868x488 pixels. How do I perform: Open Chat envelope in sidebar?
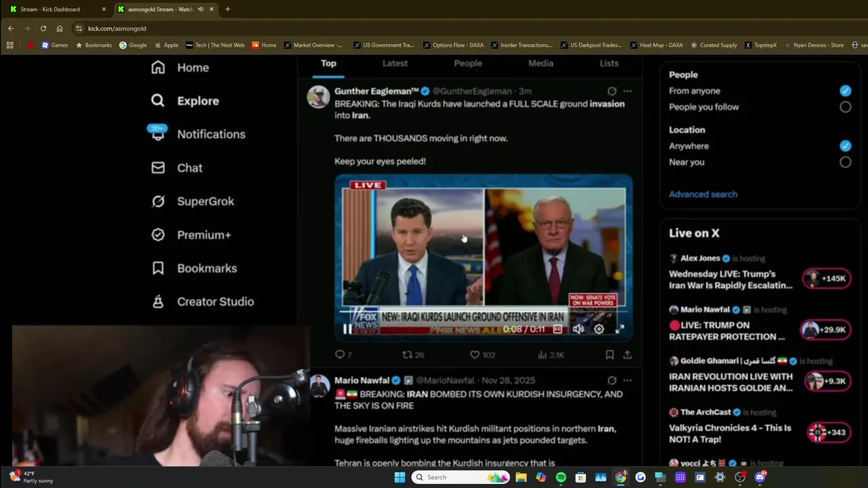(176, 168)
